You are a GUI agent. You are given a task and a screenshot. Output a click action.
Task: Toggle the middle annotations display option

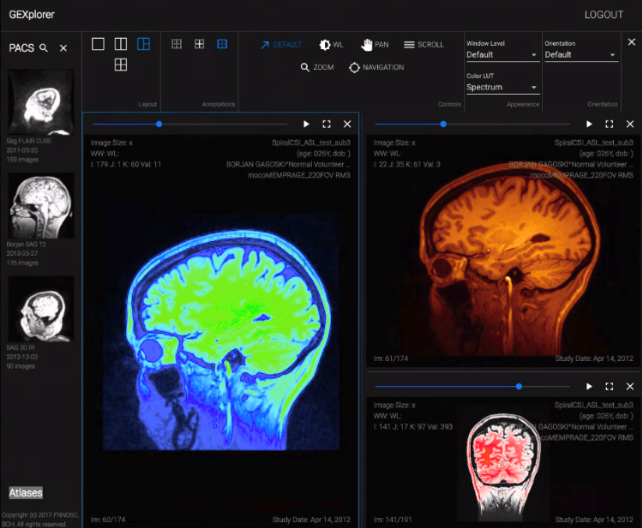(199, 44)
